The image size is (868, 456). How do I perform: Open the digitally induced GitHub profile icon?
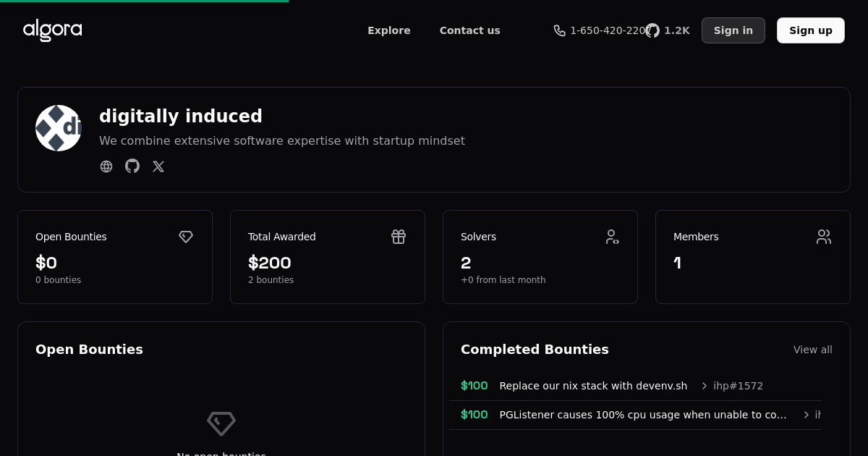pyautogui.click(x=132, y=166)
